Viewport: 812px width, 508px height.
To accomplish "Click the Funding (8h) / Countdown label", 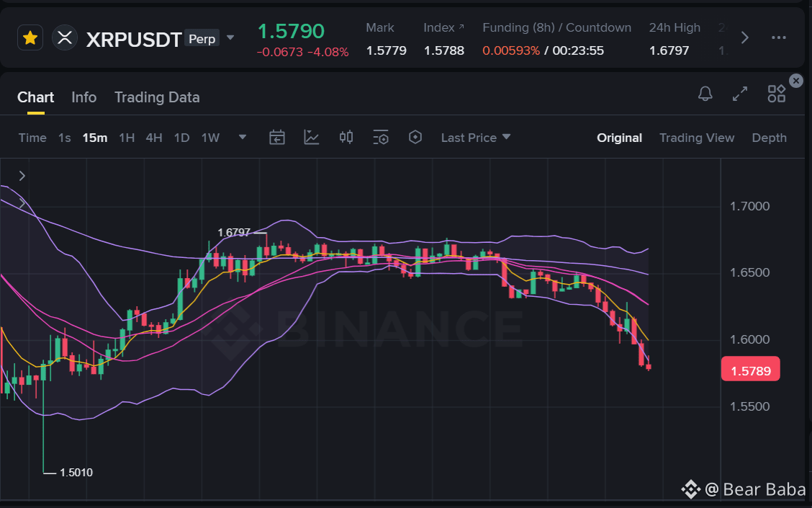I will [x=556, y=27].
